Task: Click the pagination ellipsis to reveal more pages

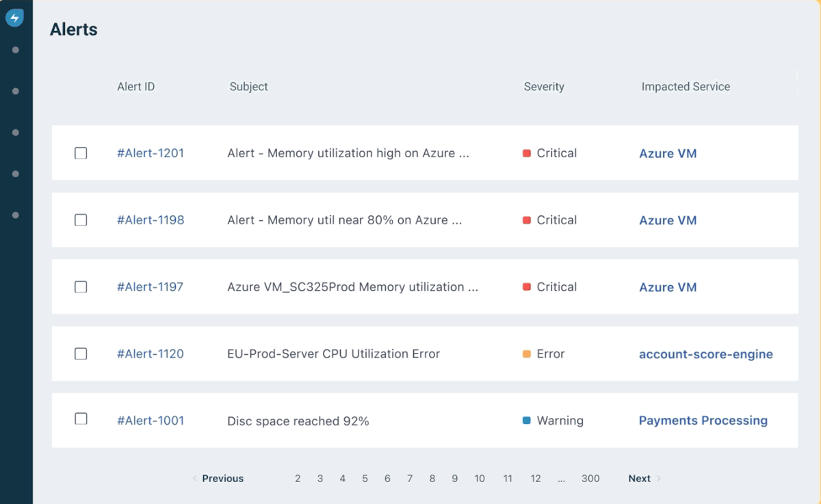Action: 562,478
